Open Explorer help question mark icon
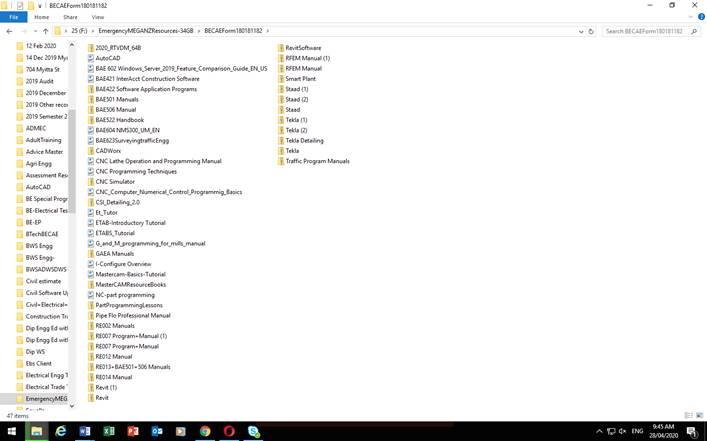Viewport: 707px width, 441px height. pos(702,17)
